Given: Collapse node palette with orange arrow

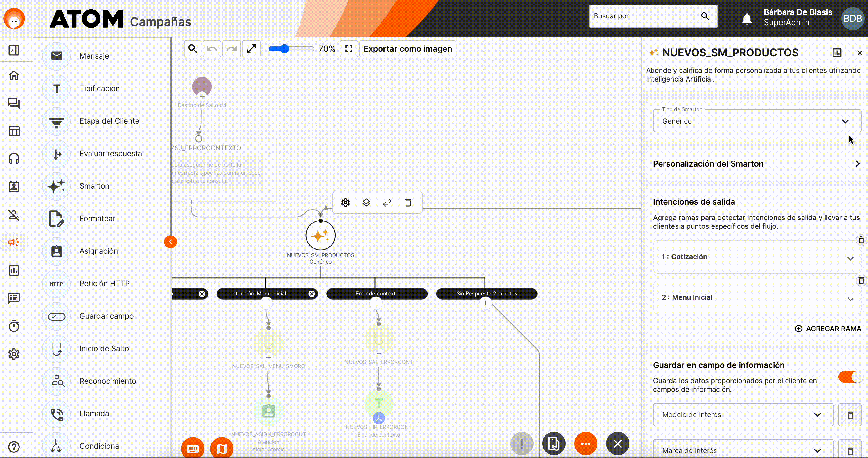Looking at the screenshot, I should pyautogui.click(x=170, y=241).
